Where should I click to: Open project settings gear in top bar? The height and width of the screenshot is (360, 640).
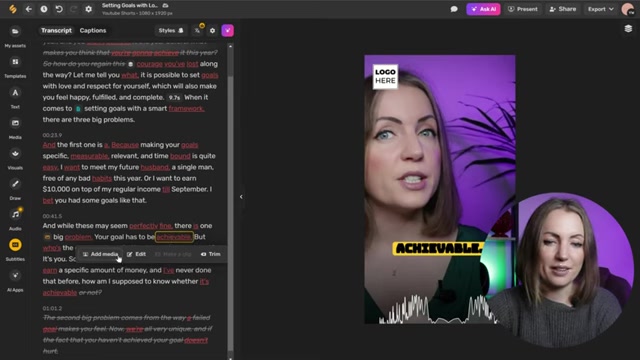[89, 9]
